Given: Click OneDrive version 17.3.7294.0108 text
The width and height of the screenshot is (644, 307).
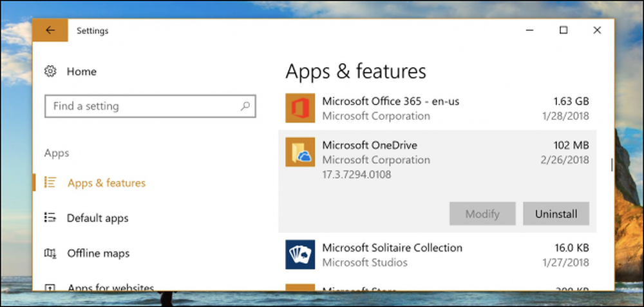Looking at the screenshot, I should (357, 175).
